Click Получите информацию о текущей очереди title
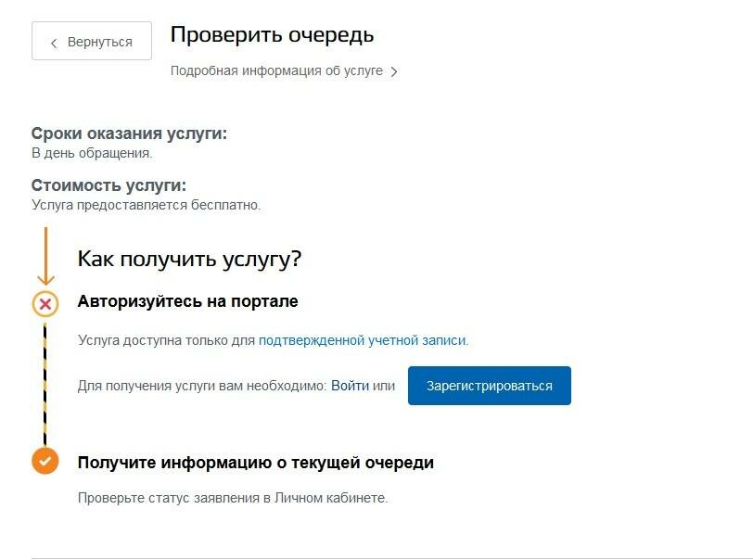This screenshot has width=753, height=560. 256,463
